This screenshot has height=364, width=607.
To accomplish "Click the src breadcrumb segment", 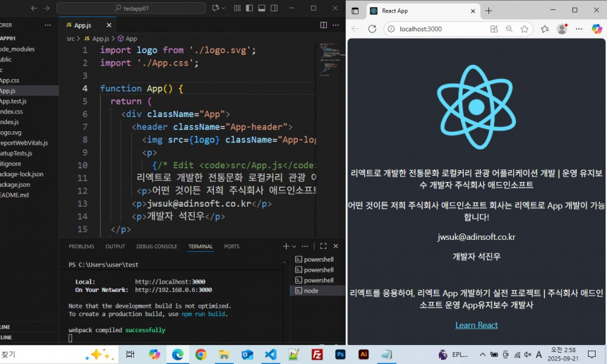I will tap(71, 39).
